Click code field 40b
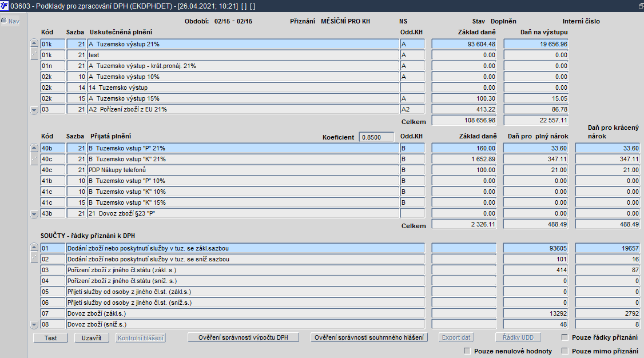 (53, 148)
